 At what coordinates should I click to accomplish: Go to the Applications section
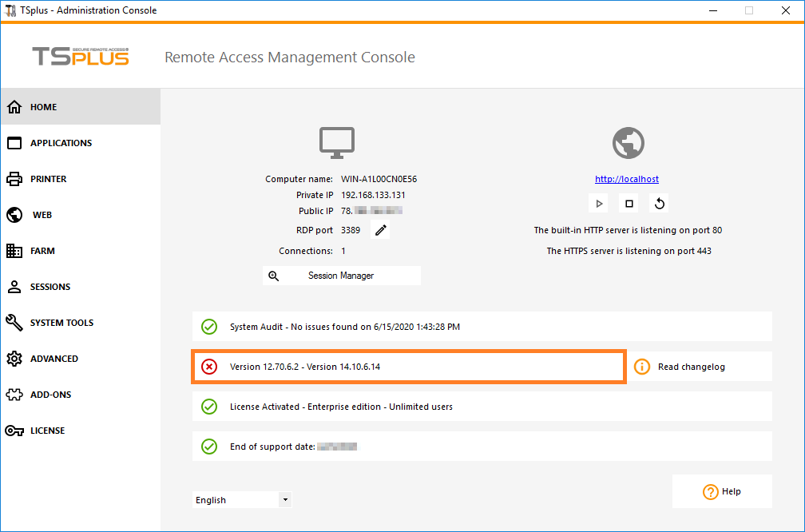61,143
